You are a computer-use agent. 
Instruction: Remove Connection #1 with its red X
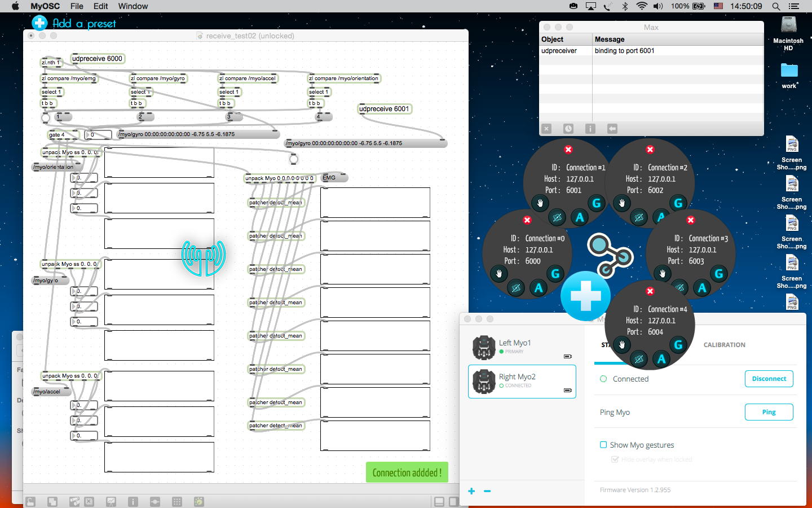click(568, 150)
